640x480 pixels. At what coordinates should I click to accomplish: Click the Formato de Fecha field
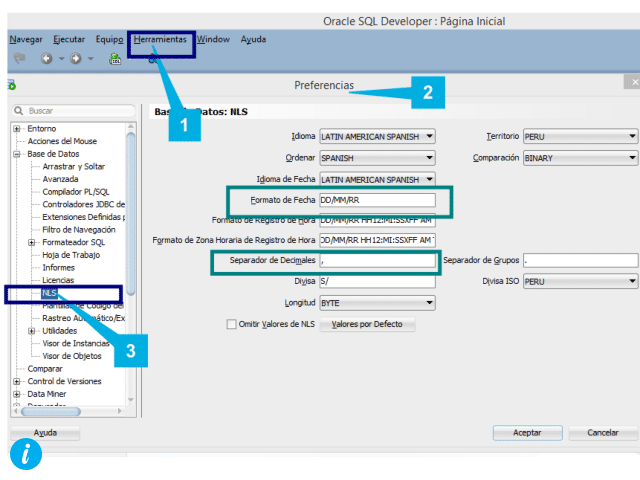click(x=377, y=200)
